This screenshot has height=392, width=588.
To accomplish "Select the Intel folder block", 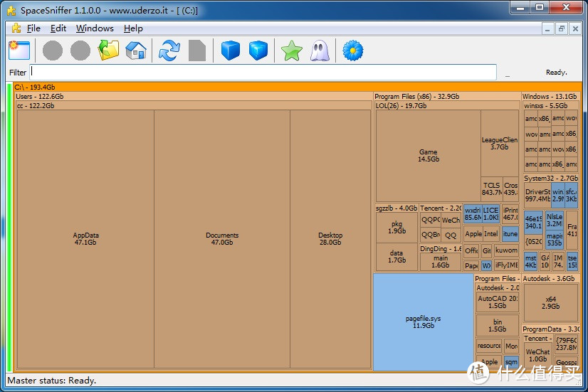I will point(491,234).
